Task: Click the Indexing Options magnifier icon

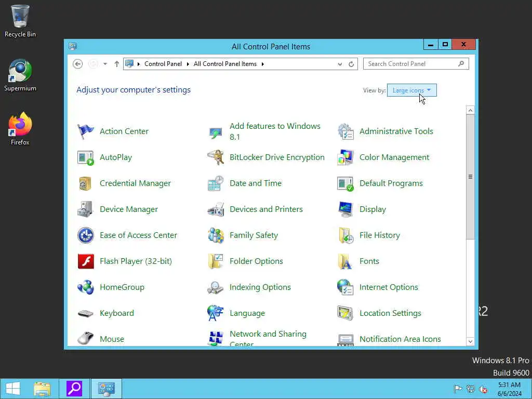Action: pyautogui.click(x=216, y=287)
